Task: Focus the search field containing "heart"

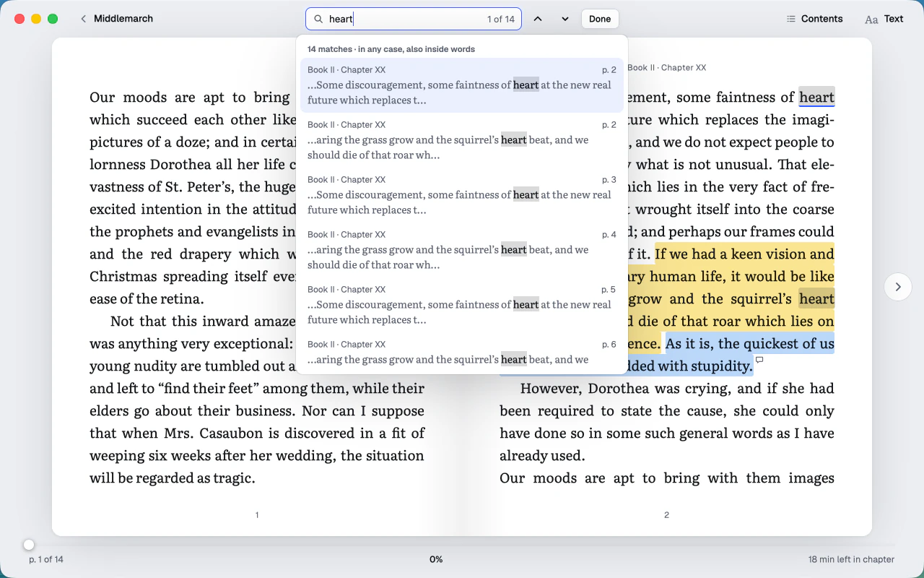Action: tap(414, 19)
